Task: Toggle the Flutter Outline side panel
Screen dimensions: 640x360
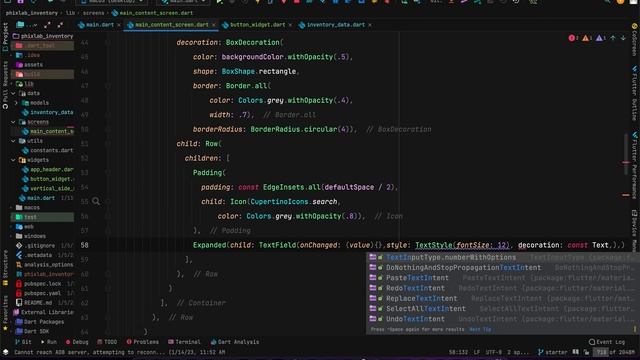Action: tap(635, 93)
